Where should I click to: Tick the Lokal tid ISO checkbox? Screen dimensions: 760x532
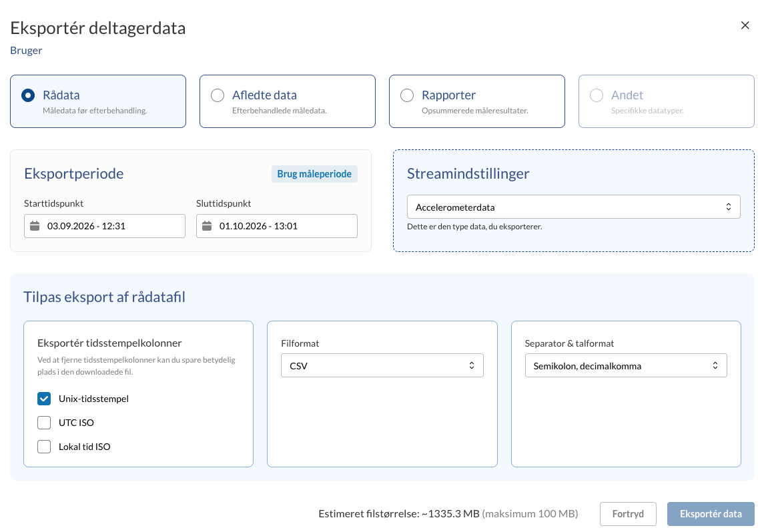pyautogui.click(x=44, y=446)
